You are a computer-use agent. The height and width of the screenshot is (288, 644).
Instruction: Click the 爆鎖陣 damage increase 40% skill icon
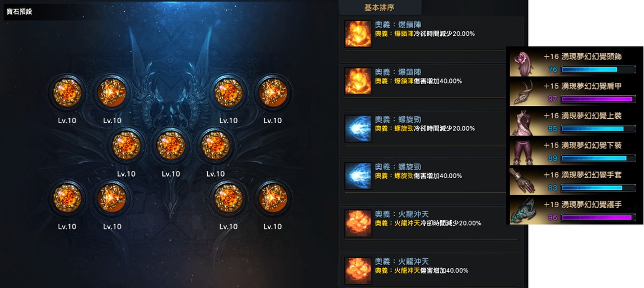[358, 81]
